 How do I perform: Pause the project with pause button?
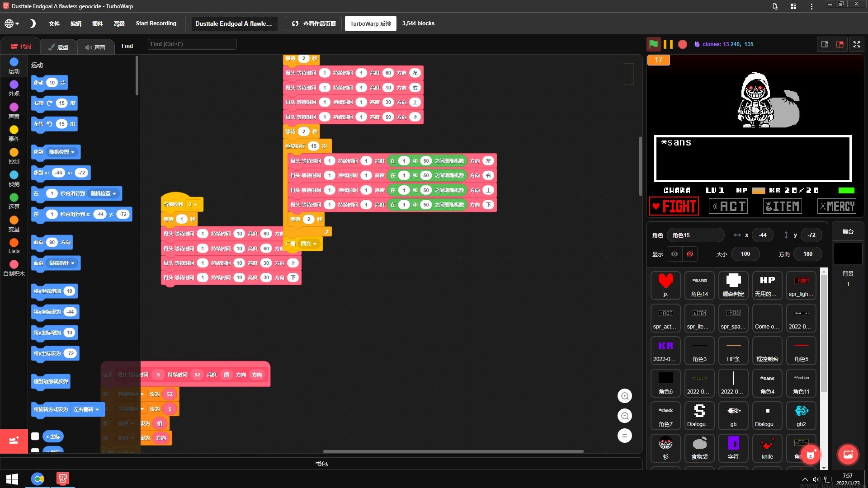coord(668,44)
